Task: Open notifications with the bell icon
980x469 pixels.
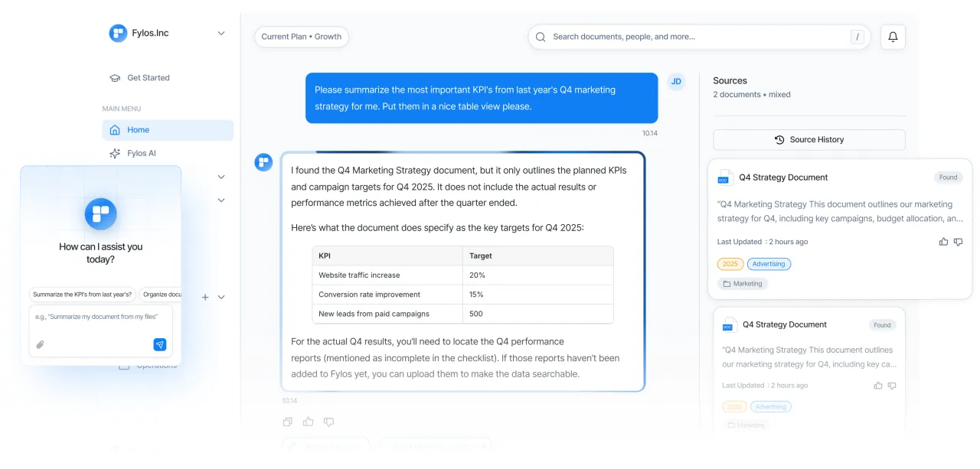Action: [x=893, y=37]
